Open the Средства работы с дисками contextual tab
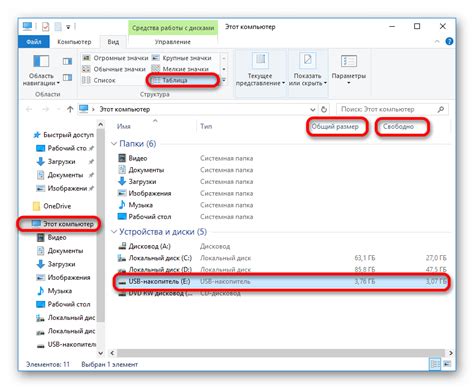Image resolution: width=474 pixels, height=389 pixels. click(x=173, y=28)
